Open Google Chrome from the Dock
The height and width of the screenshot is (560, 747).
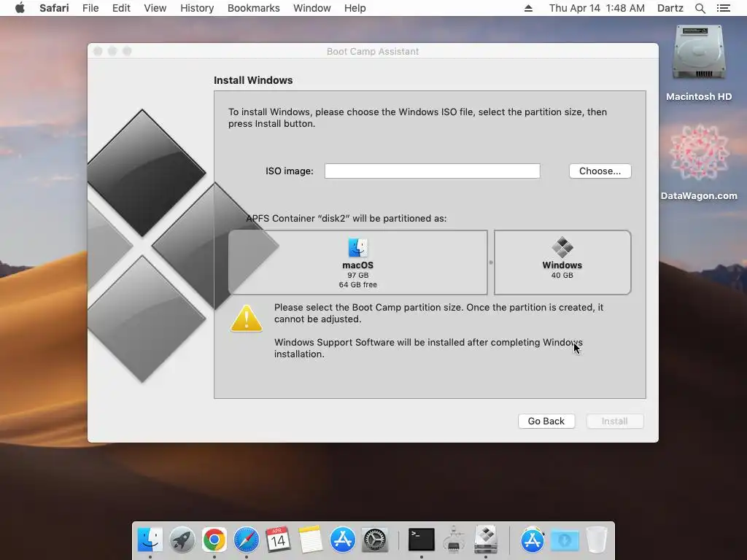point(214,540)
